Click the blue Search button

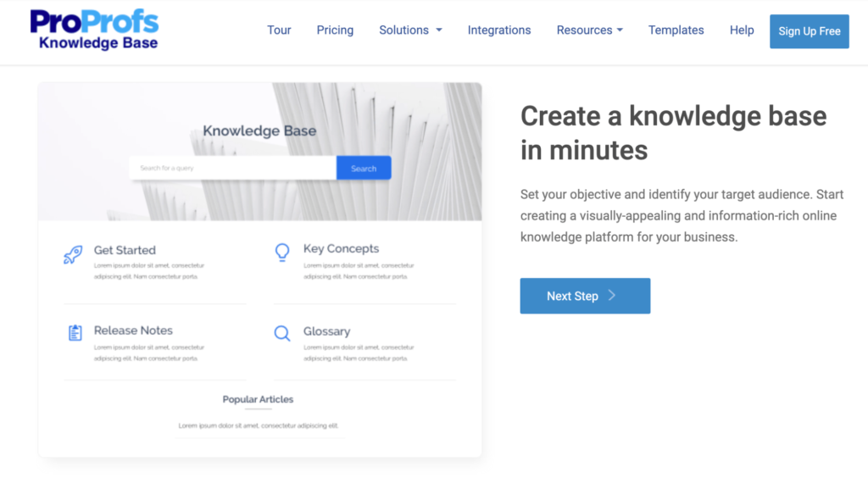364,168
